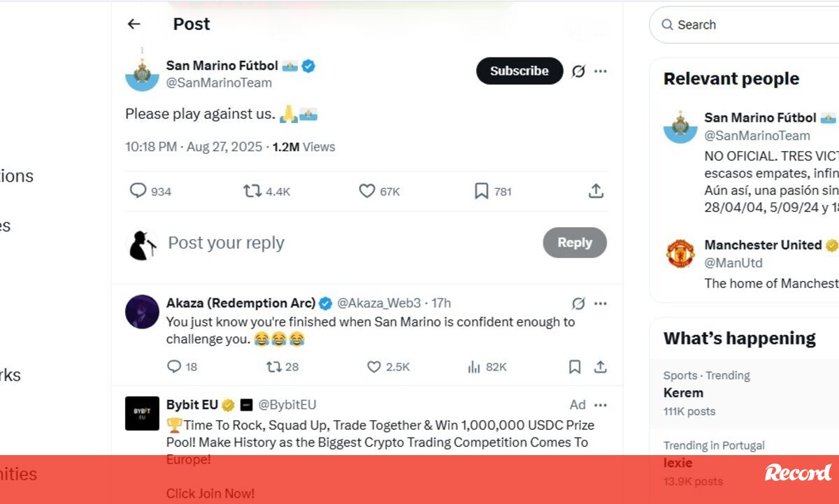The width and height of the screenshot is (839, 504).
Task: Share the San Marino post via upload icon
Action: [596, 191]
